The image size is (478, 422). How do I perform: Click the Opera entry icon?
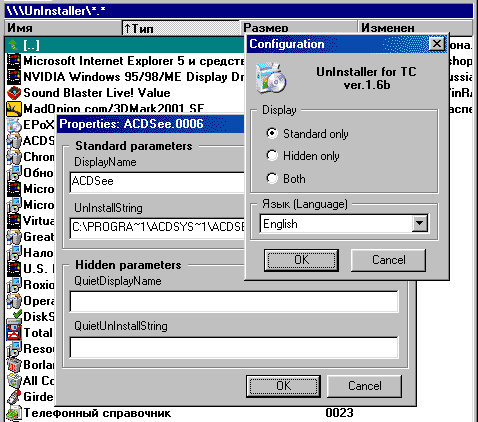[x=14, y=301]
